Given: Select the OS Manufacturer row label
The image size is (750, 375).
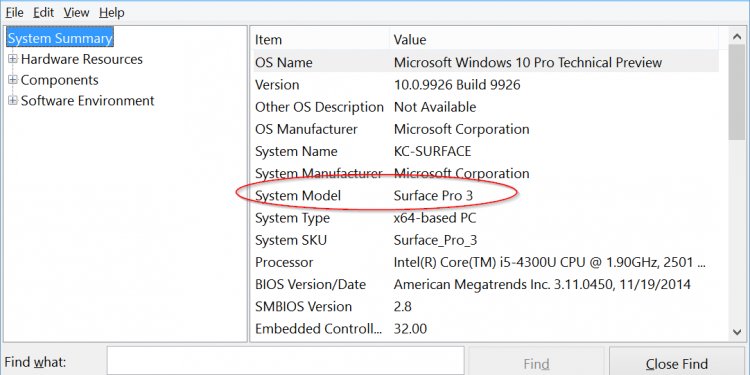Looking at the screenshot, I should [x=306, y=129].
